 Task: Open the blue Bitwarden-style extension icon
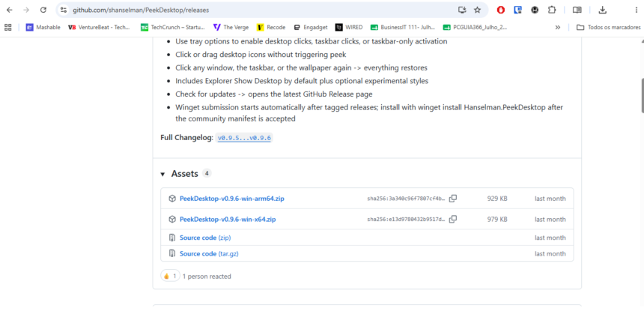(518, 10)
